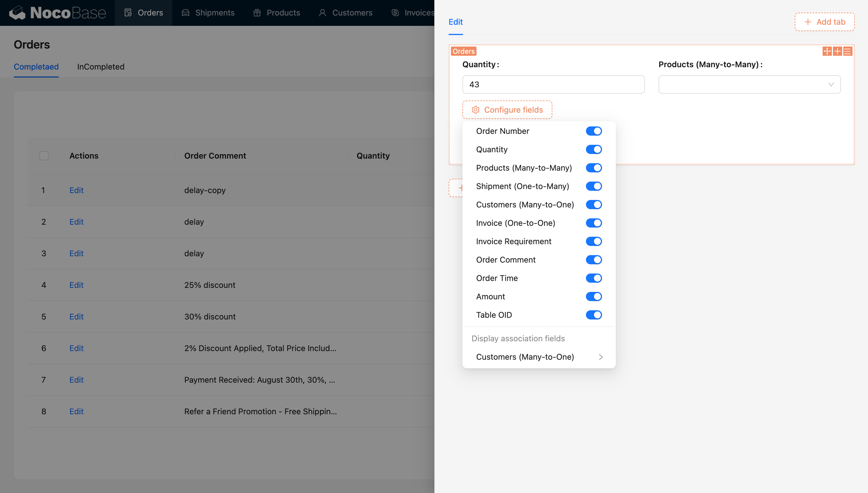
Task: Toggle the Order Comment field switch
Action: coord(594,260)
